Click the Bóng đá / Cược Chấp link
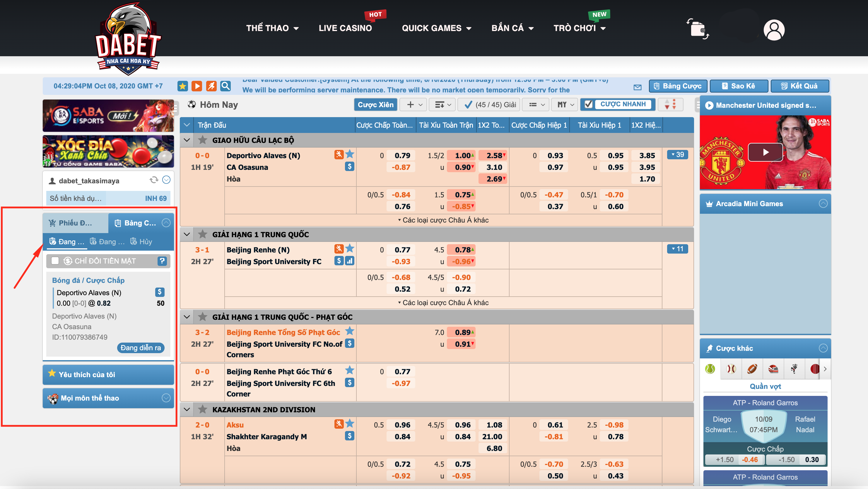 [88, 280]
